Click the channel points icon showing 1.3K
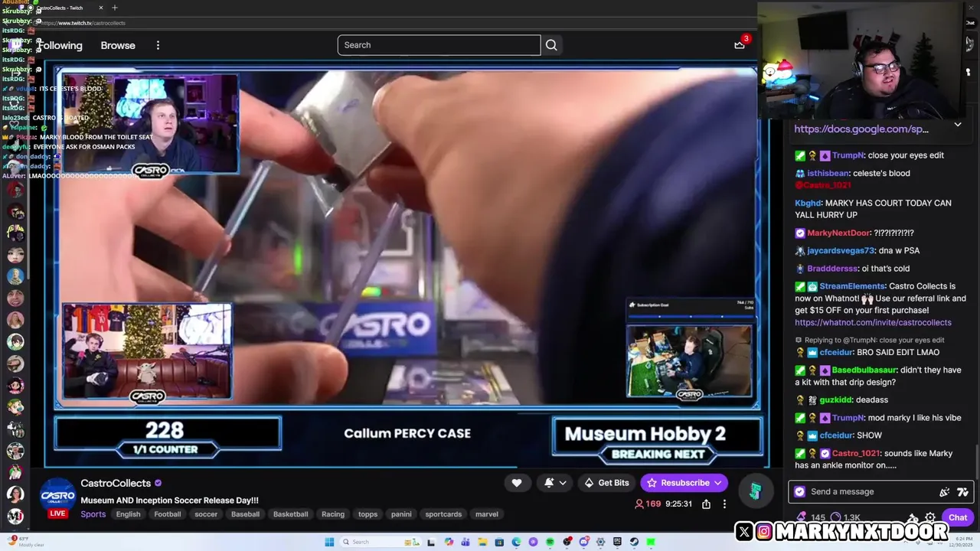 point(835,517)
